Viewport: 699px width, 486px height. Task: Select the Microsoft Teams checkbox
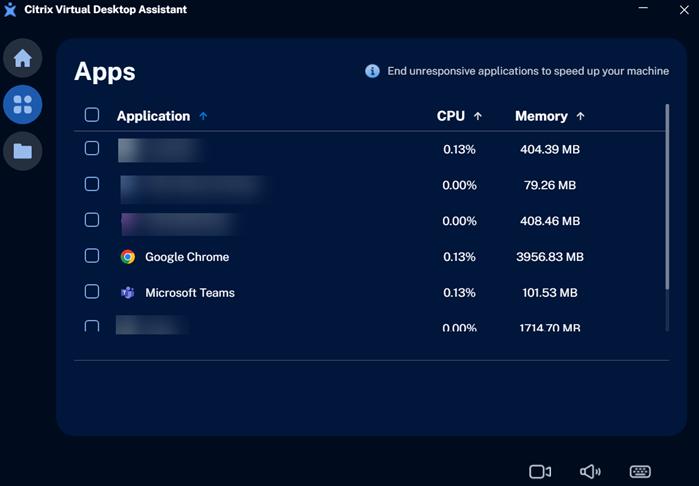tap(92, 291)
